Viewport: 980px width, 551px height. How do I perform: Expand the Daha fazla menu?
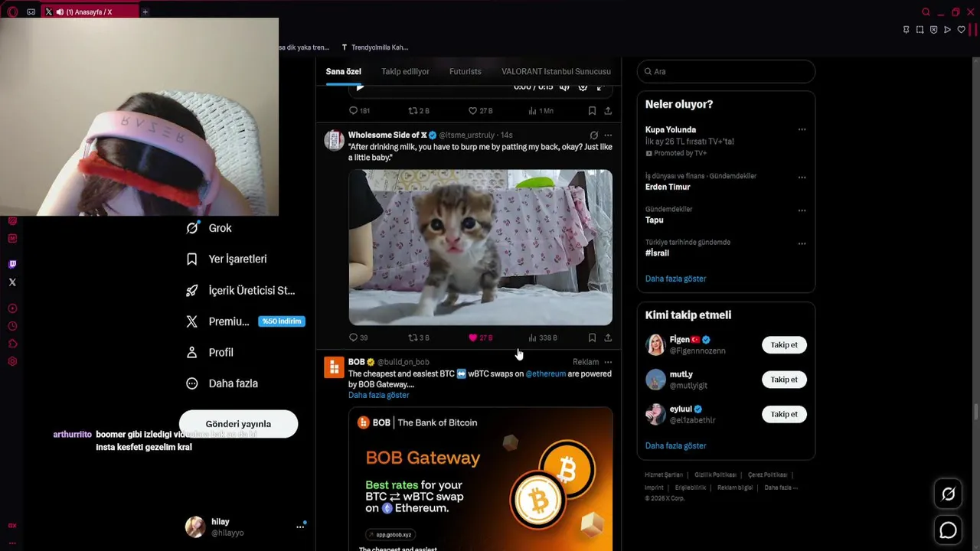coord(222,383)
